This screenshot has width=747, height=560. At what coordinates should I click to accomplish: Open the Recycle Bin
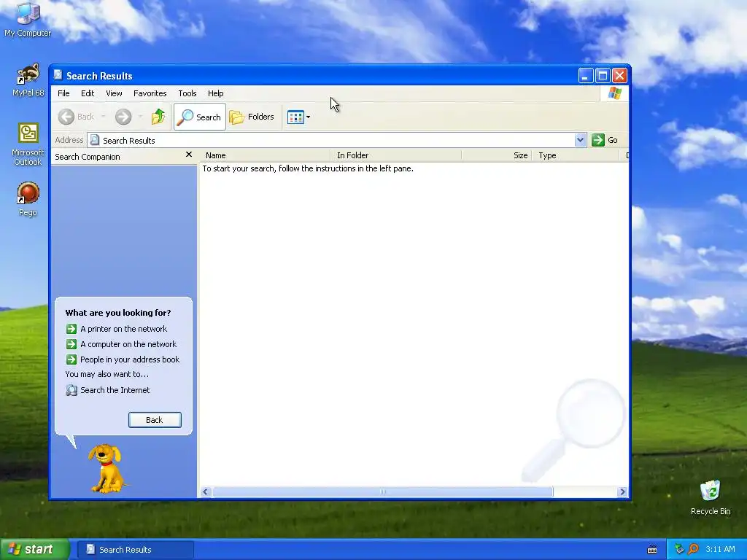tap(711, 497)
